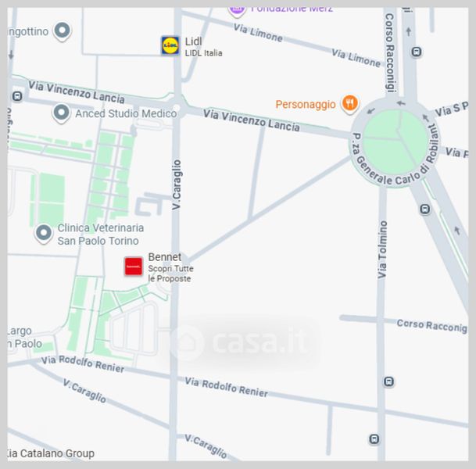The image size is (476, 469).
Task: Click the LIDL Italia text label
Action: point(204,53)
